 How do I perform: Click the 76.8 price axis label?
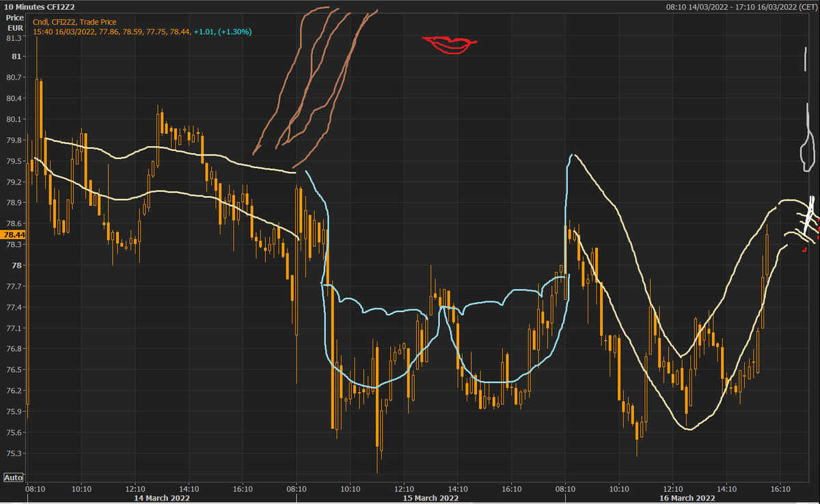(15, 349)
